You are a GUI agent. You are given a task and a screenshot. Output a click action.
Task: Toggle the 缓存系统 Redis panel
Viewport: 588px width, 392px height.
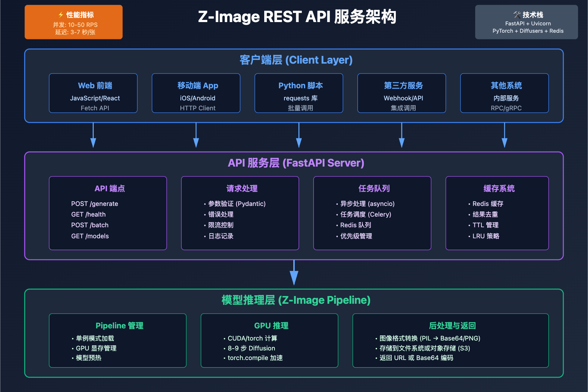click(x=497, y=213)
